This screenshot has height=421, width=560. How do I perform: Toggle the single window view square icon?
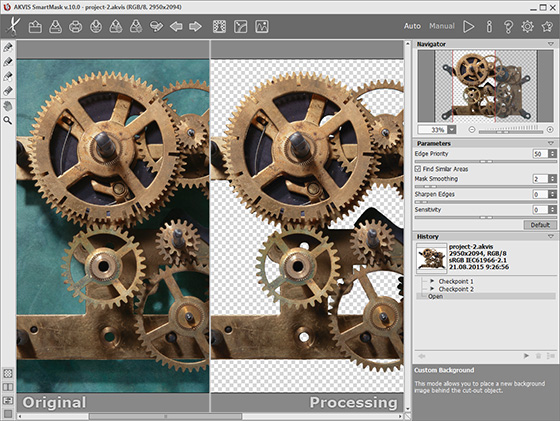[8, 414]
